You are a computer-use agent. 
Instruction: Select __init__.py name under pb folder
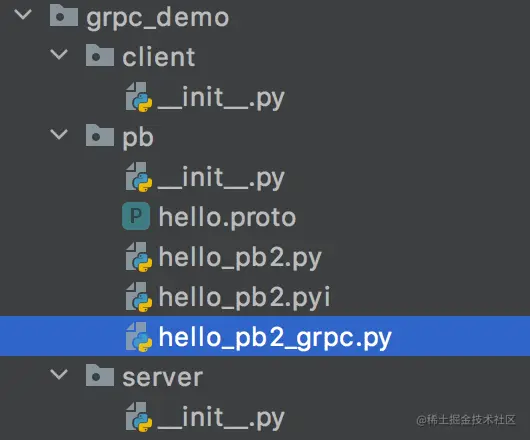click(221, 178)
